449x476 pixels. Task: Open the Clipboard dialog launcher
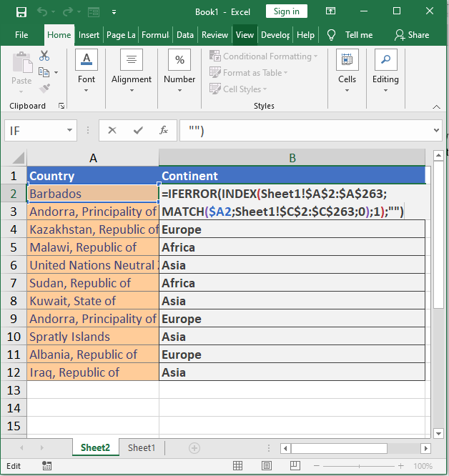pos(61,106)
